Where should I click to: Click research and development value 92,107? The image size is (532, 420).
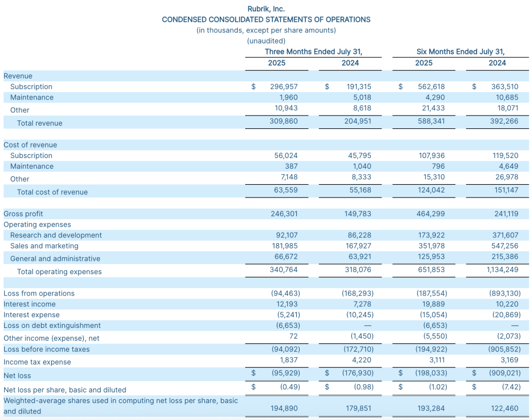287,235
